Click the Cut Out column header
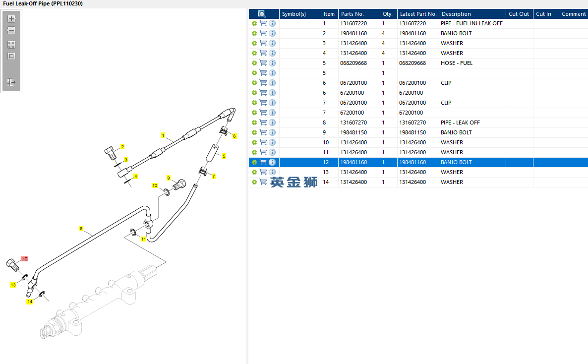Image resolution: width=588 pixels, height=364 pixels. pyautogui.click(x=520, y=14)
